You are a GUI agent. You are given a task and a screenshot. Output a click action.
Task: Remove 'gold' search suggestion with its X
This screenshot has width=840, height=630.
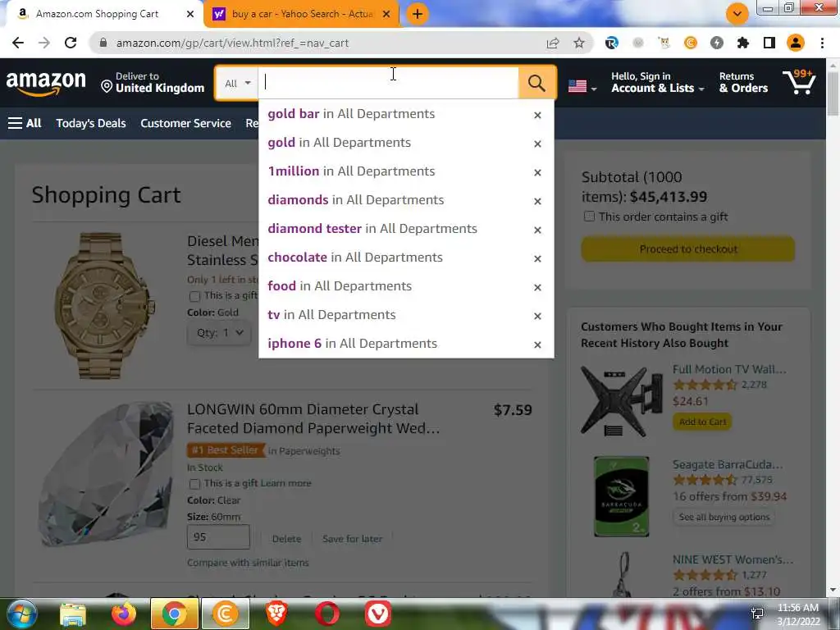[537, 144]
